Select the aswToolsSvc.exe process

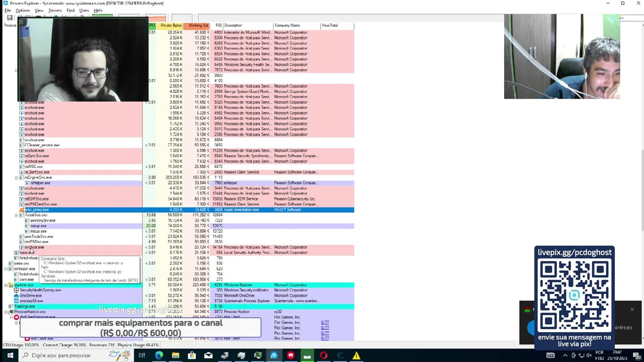pos(39,237)
